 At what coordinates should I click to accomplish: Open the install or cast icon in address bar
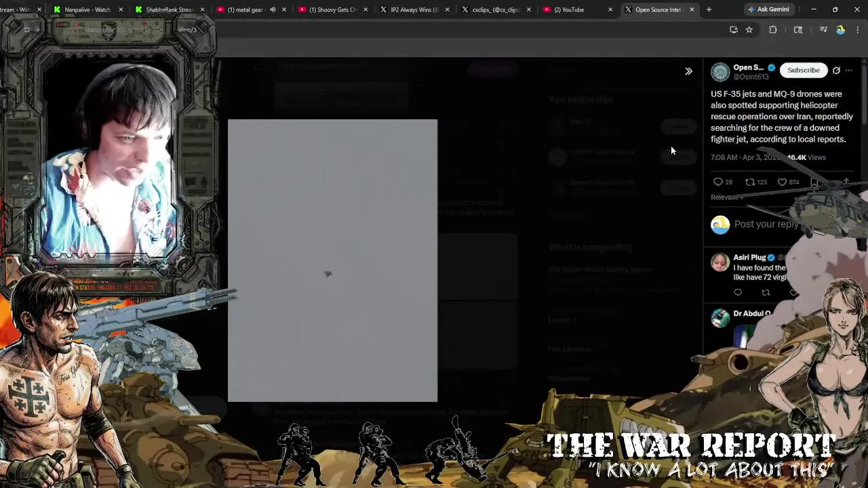[x=734, y=30]
